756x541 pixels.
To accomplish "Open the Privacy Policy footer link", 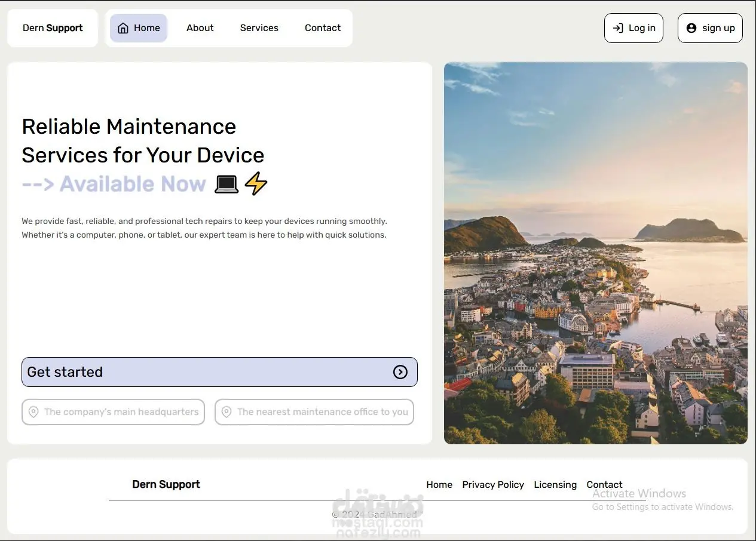I will [493, 485].
